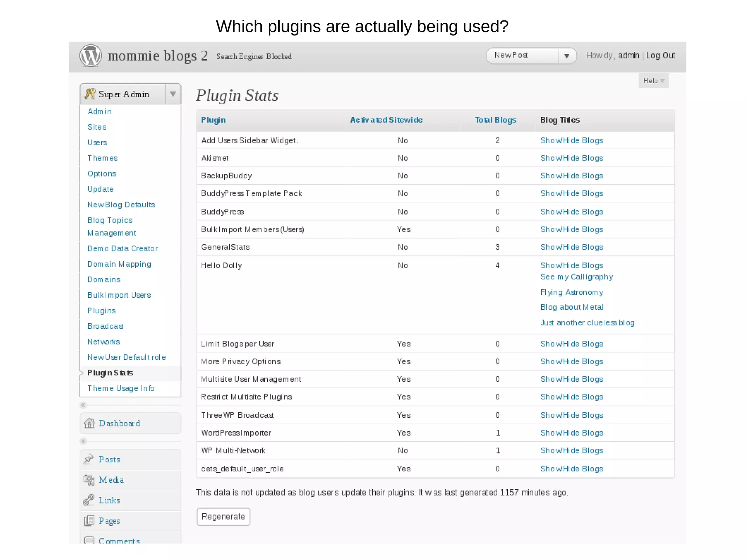Click the New Post button
The width and height of the screenshot is (747, 560).
tap(522, 55)
